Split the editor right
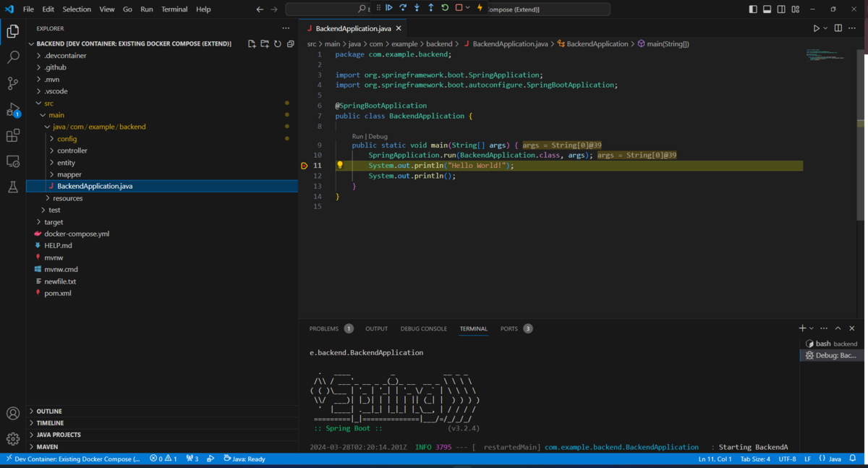This screenshot has height=468, width=868. [x=838, y=28]
